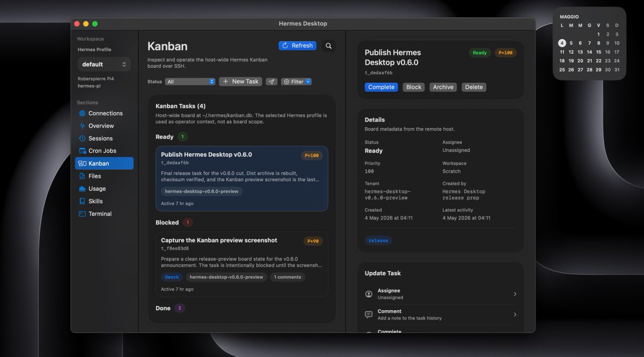
Task: Click task id t_f8ee83d8 in Blocked card
Action: [x=175, y=249]
